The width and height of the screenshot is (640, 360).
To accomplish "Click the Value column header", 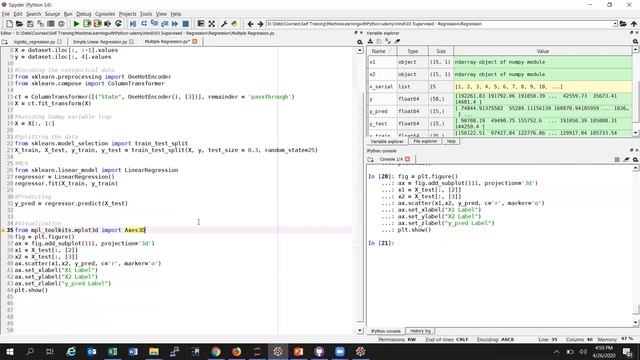I will pos(542,51).
